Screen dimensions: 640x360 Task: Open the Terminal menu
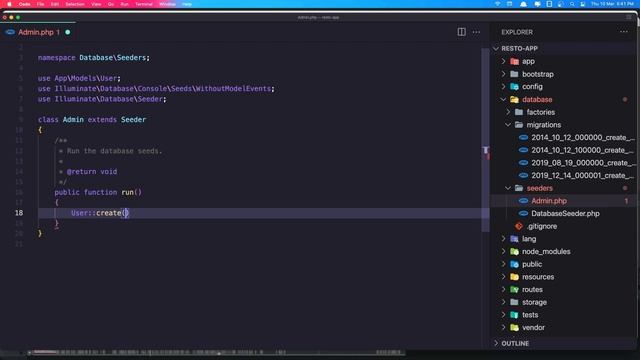point(144,4)
